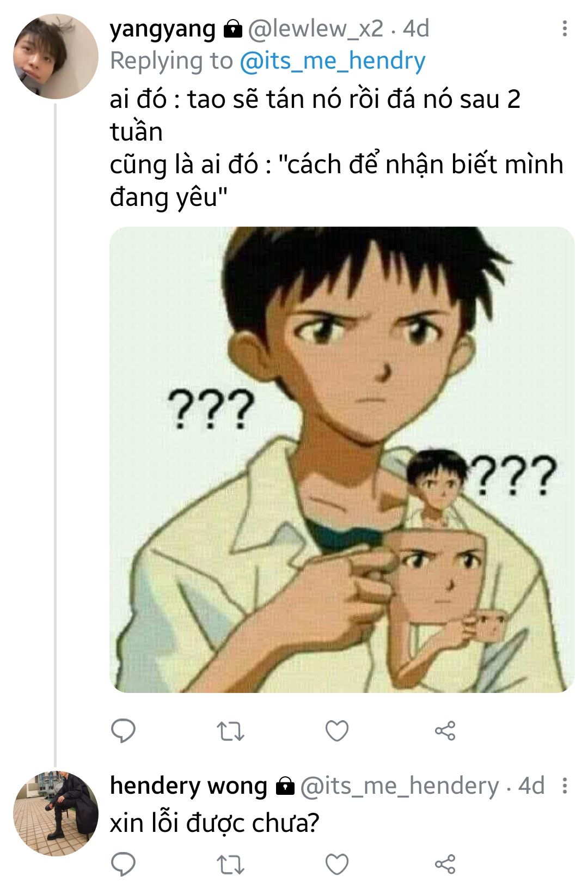The height and width of the screenshot is (888, 588).
Task: Open the @its_me_hendry mention link
Action: [333, 61]
